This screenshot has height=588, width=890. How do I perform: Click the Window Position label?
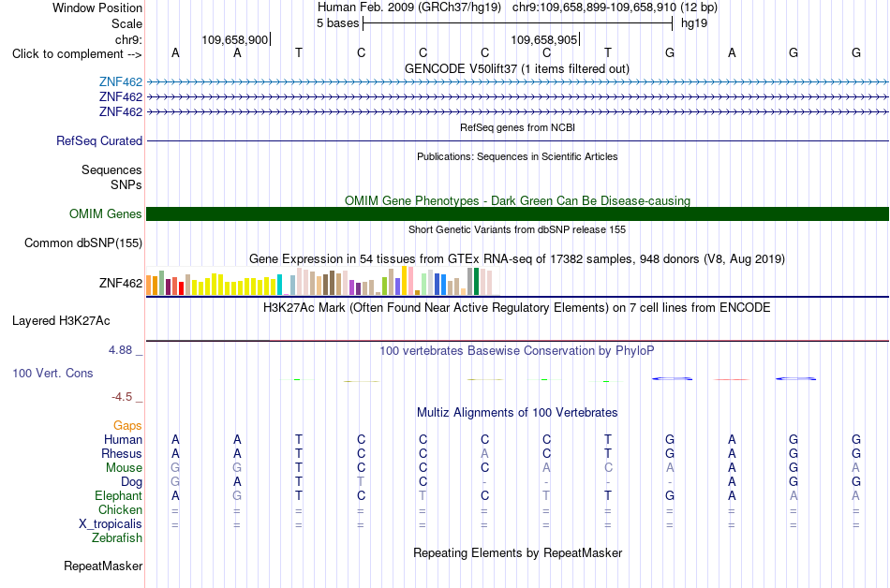pyautogui.click(x=97, y=7)
